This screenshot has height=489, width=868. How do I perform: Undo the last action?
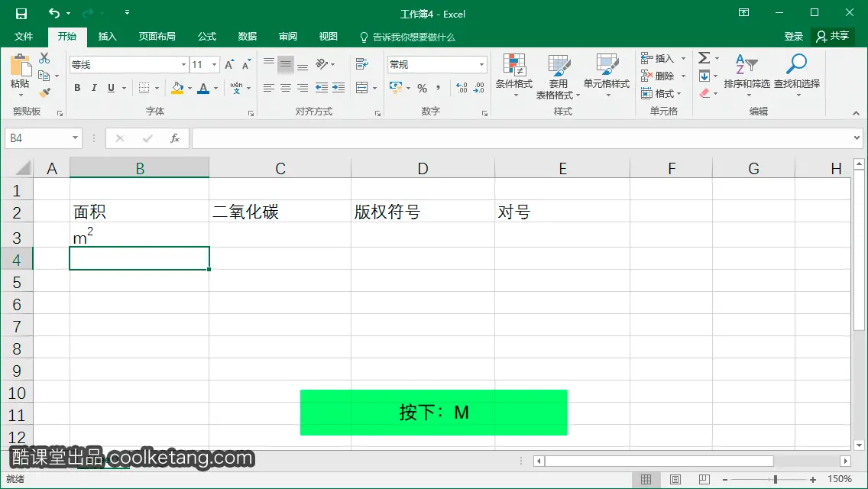53,13
